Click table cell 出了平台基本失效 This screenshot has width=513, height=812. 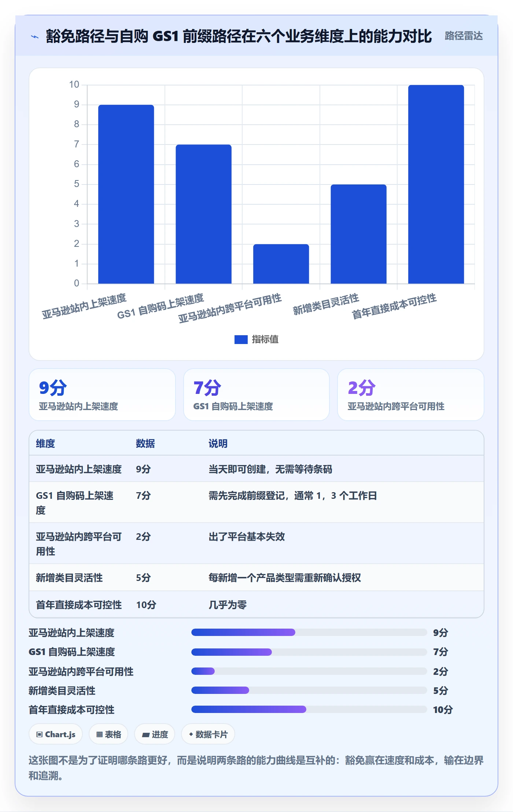247,537
